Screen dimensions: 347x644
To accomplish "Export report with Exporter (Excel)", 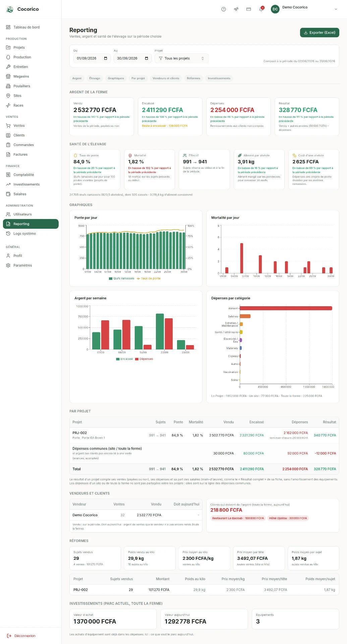I will [320, 33].
